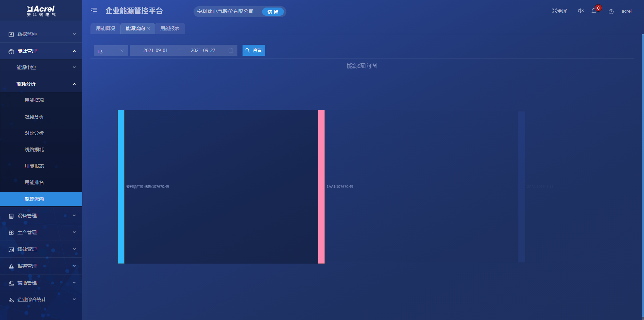Click the pink 1AA1 node bar

pos(321,187)
